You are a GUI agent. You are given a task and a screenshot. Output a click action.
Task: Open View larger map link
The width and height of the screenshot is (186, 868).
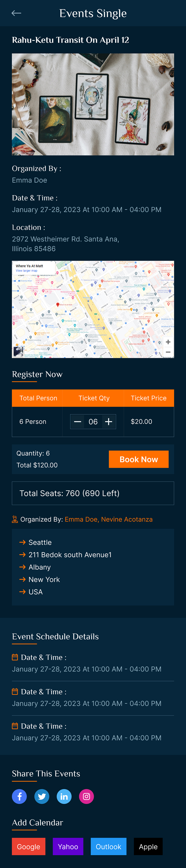(x=26, y=271)
